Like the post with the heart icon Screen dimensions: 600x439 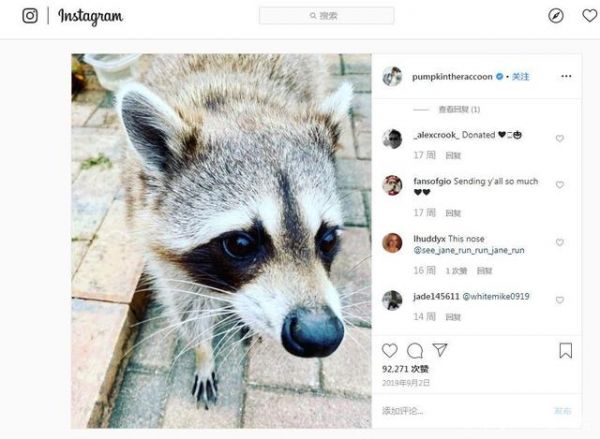tap(390, 350)
